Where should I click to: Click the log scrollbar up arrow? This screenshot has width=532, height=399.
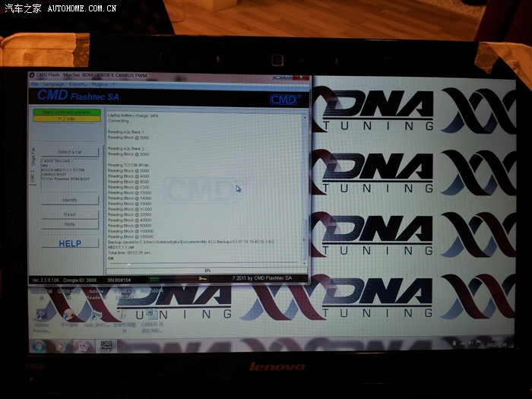tap(304, 117)
